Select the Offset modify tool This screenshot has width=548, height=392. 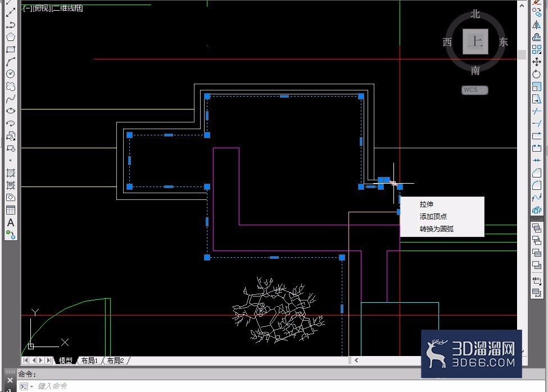pyautogui.click(x=536, y=37)
